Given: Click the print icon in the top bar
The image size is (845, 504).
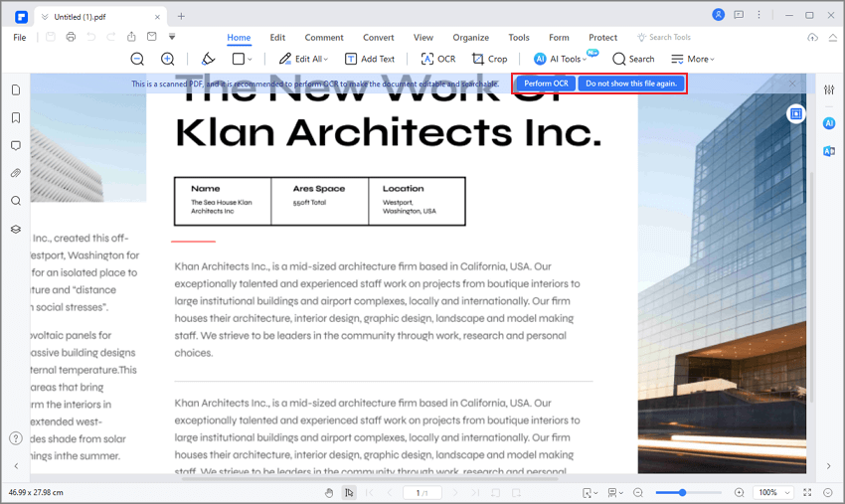Looking at the screenshot, I should pos(71,37).
